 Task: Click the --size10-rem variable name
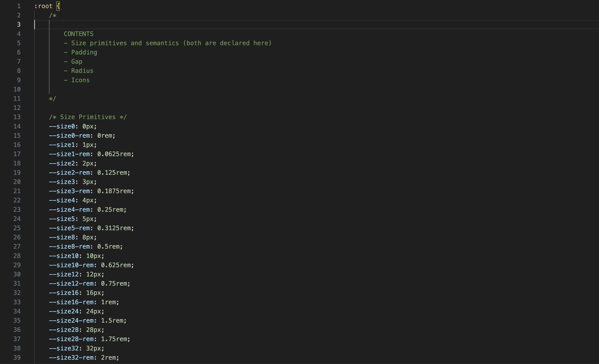tap(71, 265)
